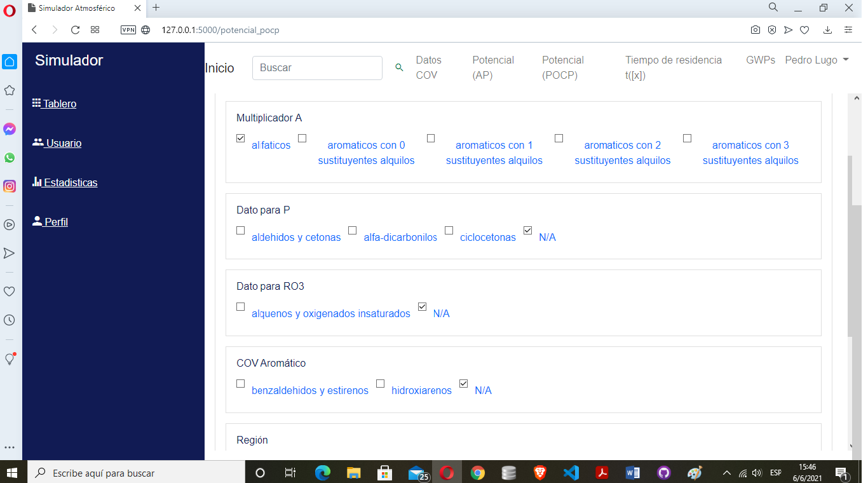Open Perfil sidebar link
Image resolution: width=868 pixels, height=483 pixels.
pyautogui.click(x=50, y=222)
